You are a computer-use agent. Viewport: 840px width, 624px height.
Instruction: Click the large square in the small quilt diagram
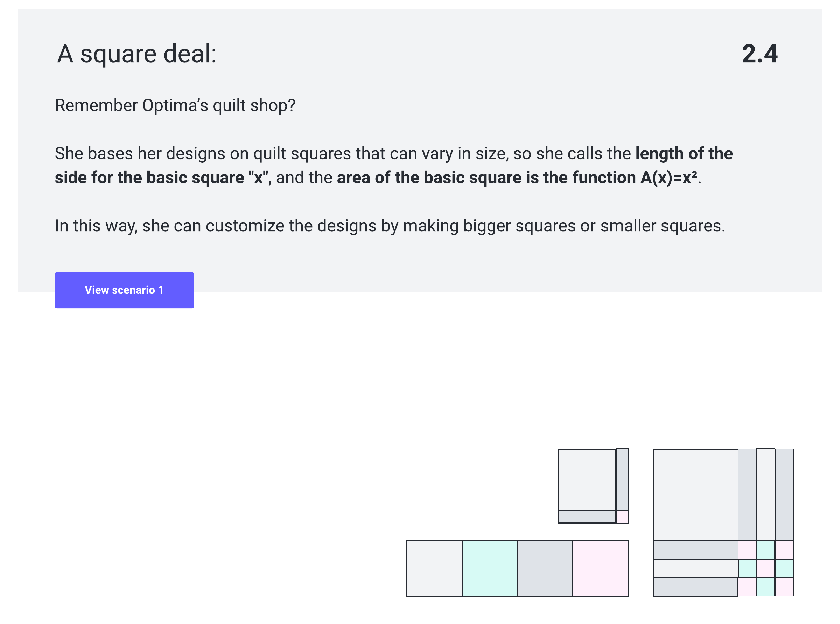coord(587,480)
